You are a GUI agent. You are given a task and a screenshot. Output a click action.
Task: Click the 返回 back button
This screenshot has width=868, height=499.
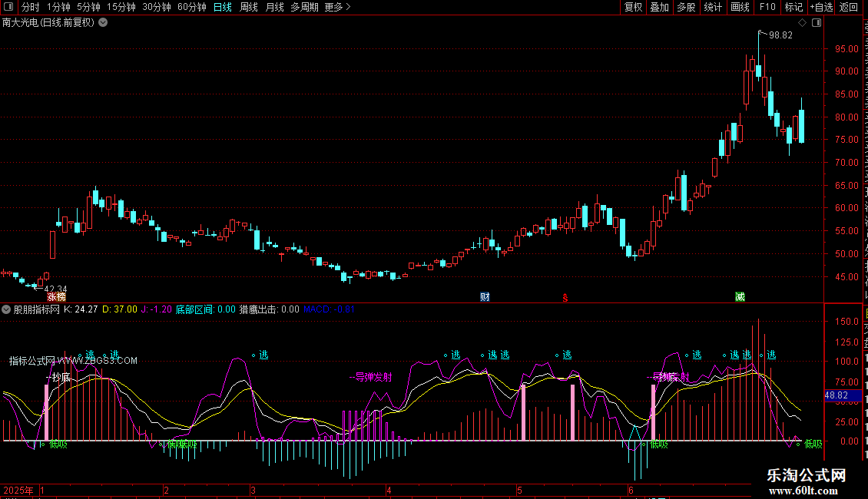(848, 7)
